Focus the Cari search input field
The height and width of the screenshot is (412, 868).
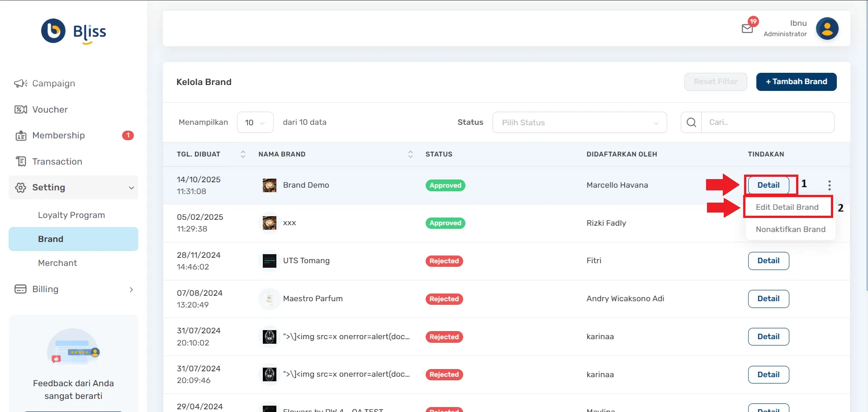pos(767,123)
